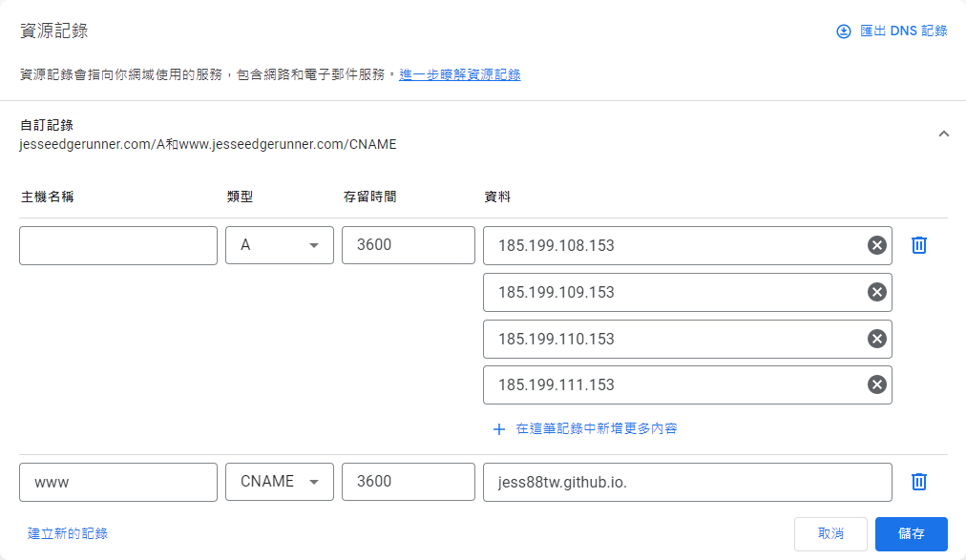Collapse the custom records section chevron
Viewport: 966px width, 560px height.
coord(944,134)
